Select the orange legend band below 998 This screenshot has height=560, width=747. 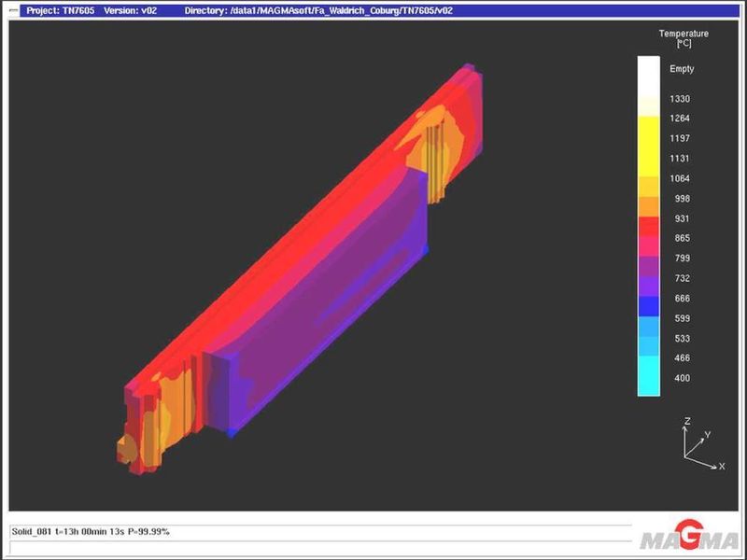[x=648, y=206]
